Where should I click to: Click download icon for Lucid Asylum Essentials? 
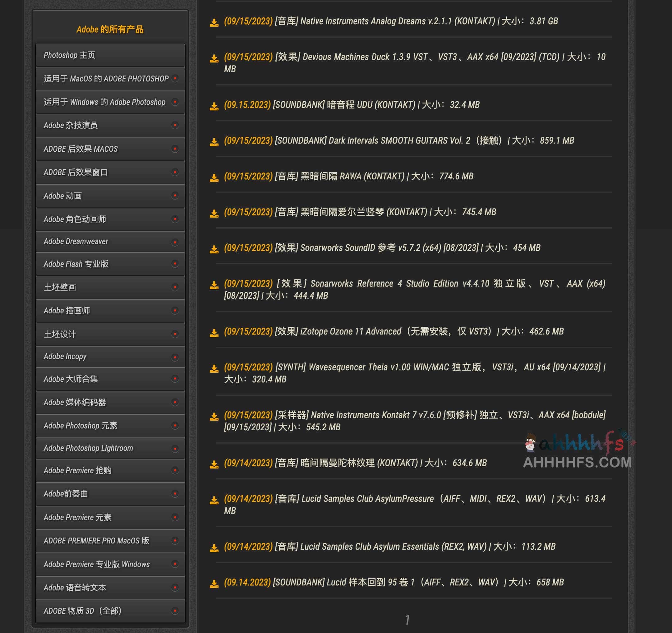(x=214, y=548)
